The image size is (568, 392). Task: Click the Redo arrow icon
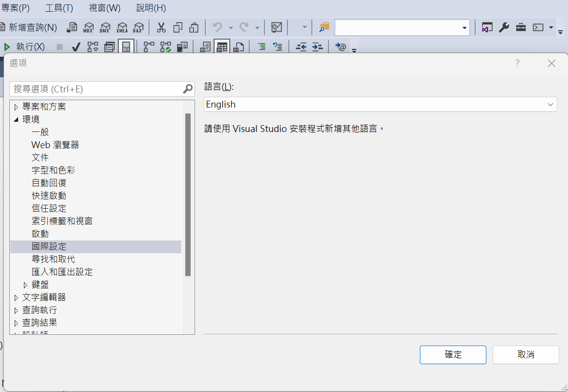[x=244, y=27]
